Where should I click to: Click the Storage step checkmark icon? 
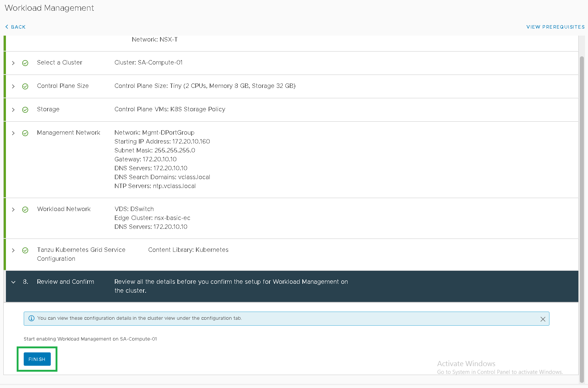pos(25,110)
